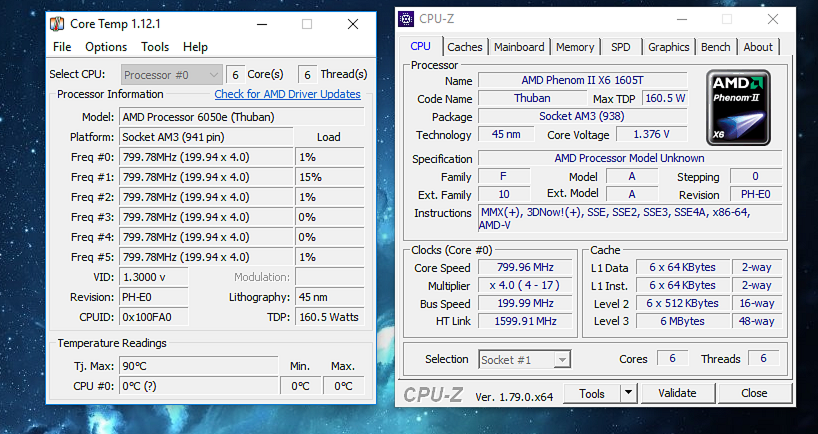This screenshot has height=434, width=818.
Task: Click the TDP value '160.5 Watts'
Action: tap(330, 317)
